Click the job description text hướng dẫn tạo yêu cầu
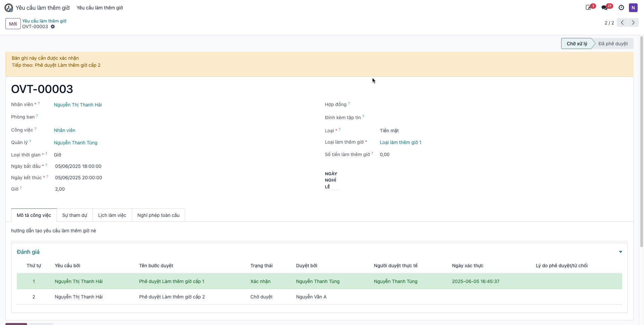This screenshot has height=325, width=644. click(53, 231)
